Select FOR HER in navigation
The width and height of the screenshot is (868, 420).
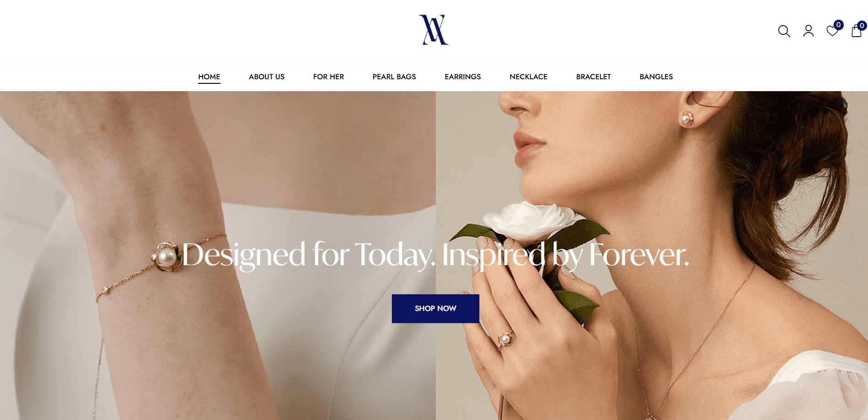[329, 77]
